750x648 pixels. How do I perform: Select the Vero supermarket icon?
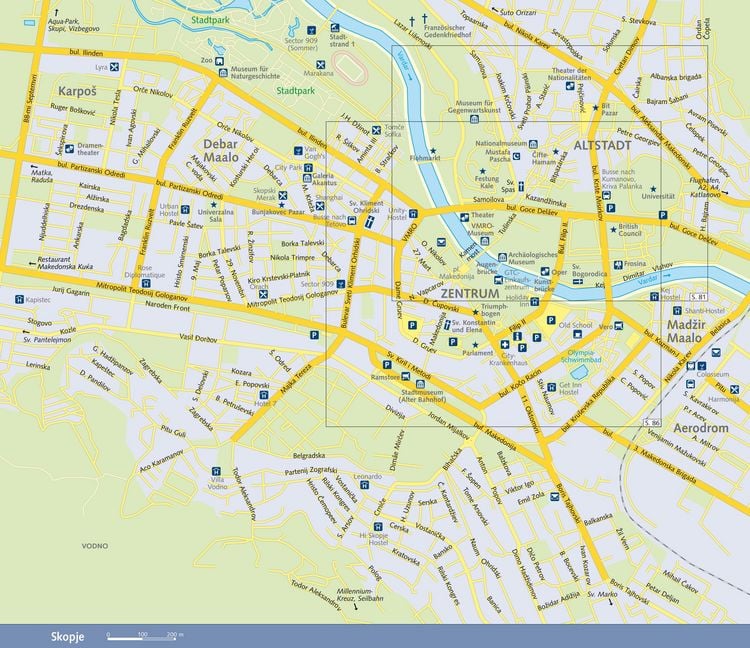618,326
